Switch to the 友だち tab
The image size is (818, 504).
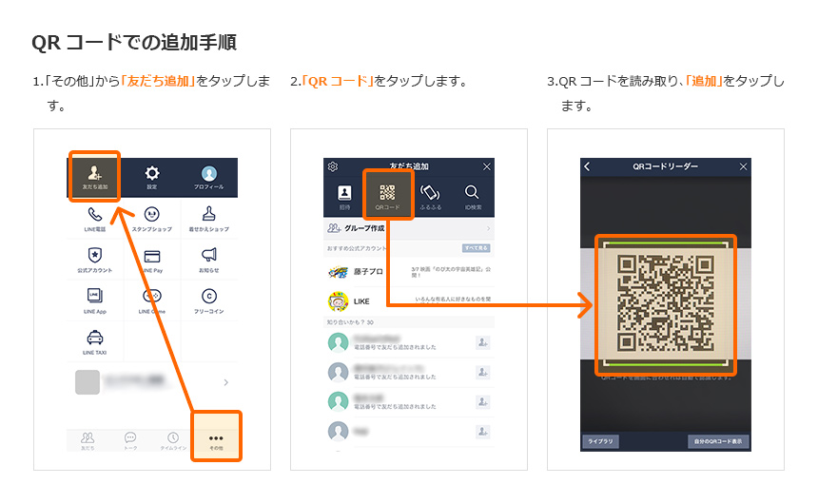click(x=88, y=441)
